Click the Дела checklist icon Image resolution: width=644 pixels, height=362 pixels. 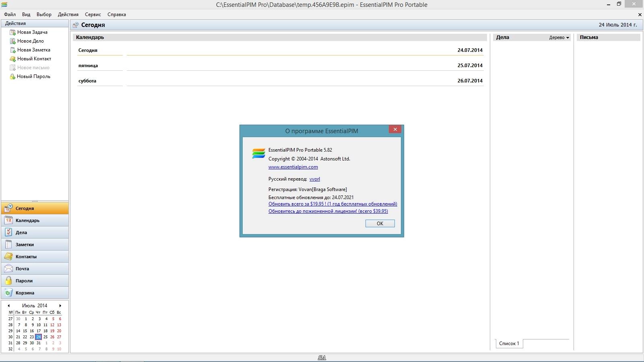(x=8, y=232)
